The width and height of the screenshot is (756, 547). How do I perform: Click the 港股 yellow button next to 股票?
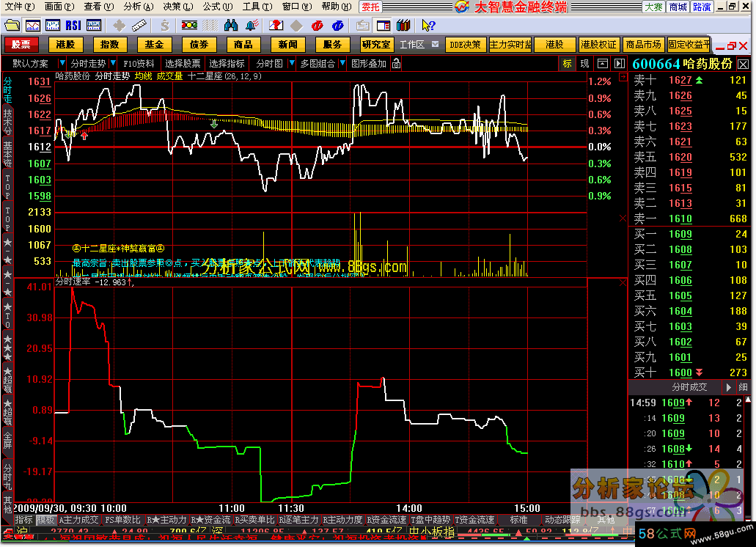click(65, 45)
